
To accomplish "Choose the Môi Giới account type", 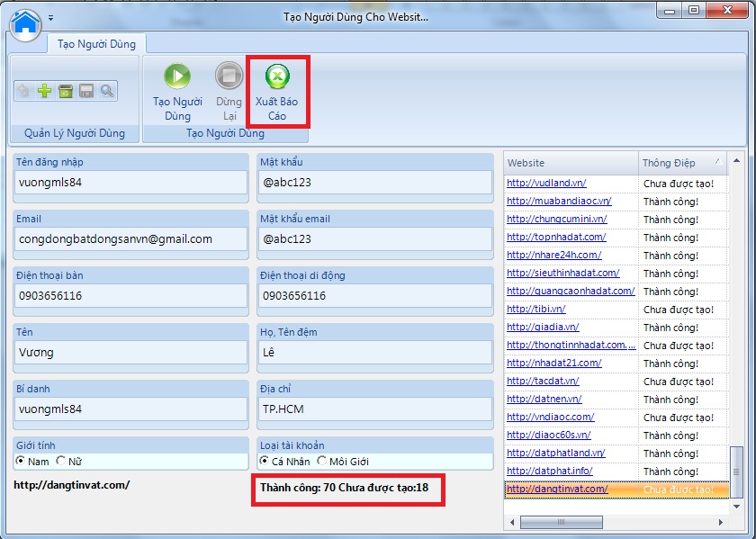I will 321,462.
